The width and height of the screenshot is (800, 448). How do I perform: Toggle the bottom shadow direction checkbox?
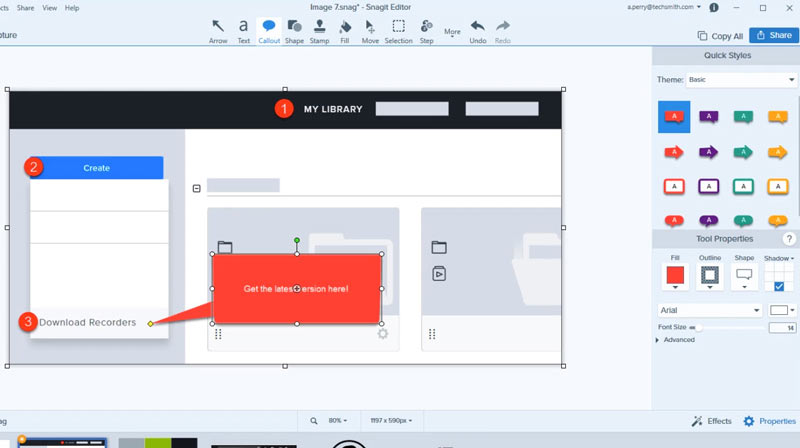pyautogui.click(x=779, y=287)
